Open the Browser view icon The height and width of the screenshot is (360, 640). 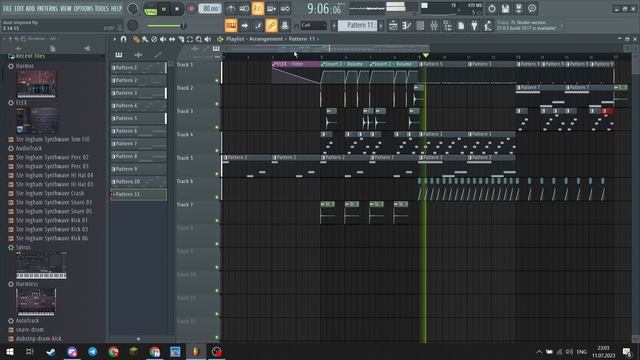click(x=447, y=26)
